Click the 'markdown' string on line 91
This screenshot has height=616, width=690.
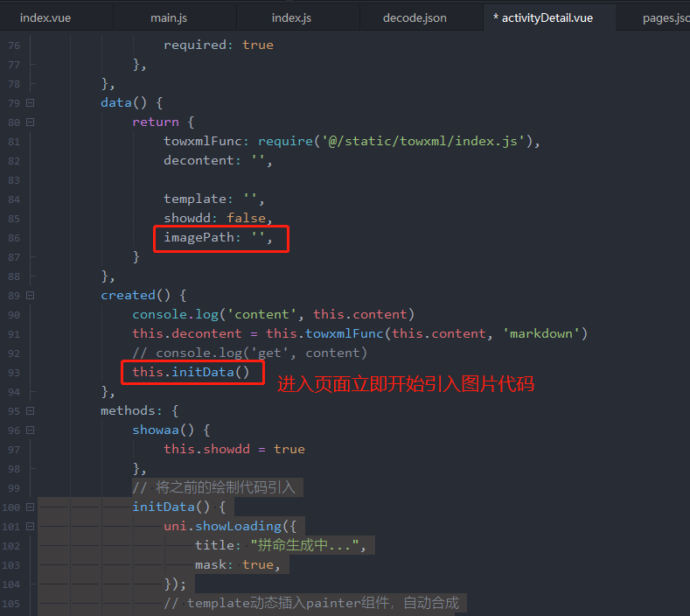540,333
